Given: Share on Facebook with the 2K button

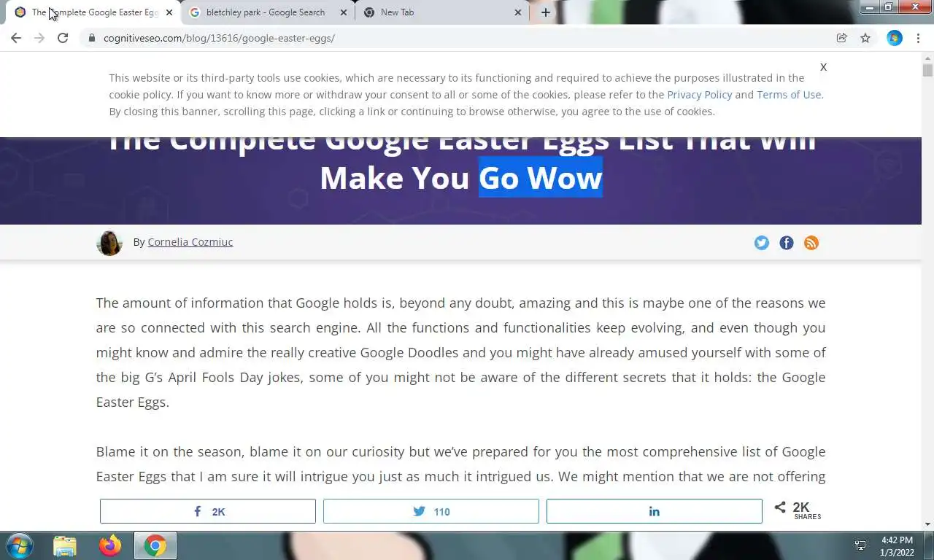Looking at the screenshot, I should pos(208,511).
